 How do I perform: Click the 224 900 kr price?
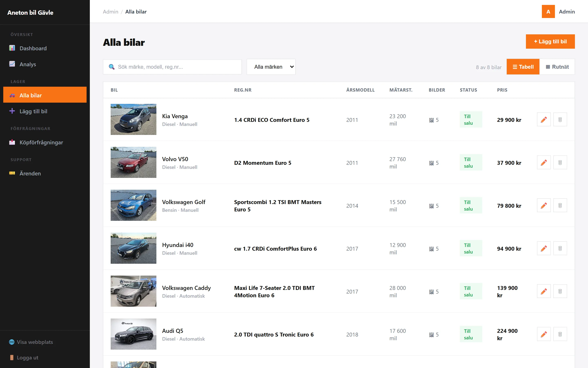(x=507, y=334)
